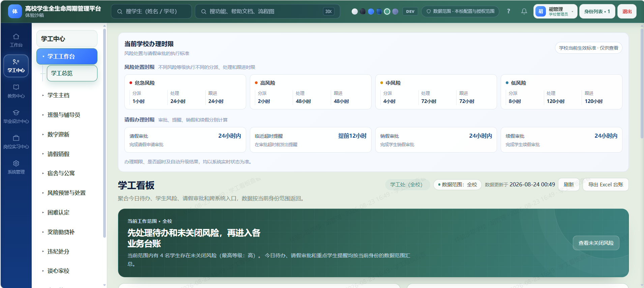
Task: Expand the 宿舍与公寓 menu group
Action: pos(67,173)
